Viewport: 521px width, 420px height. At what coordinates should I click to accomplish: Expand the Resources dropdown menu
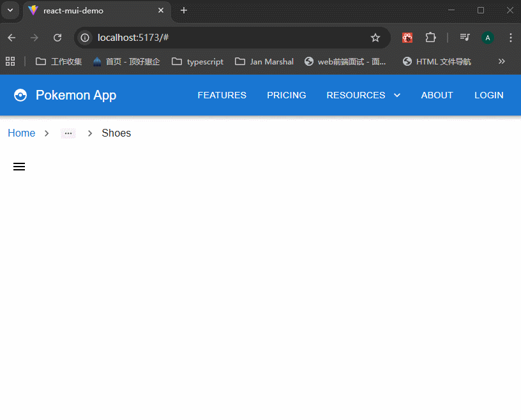coord(363,95)
